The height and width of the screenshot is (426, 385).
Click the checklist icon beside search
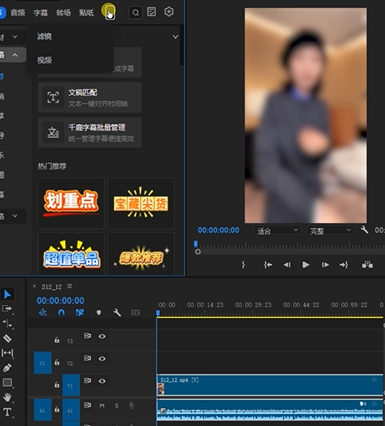coord(152,12)
